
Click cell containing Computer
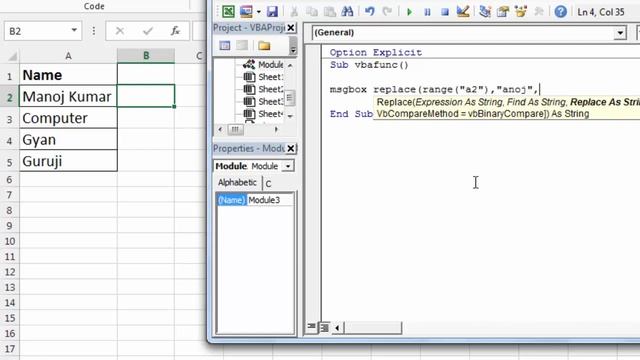point(68,118)
